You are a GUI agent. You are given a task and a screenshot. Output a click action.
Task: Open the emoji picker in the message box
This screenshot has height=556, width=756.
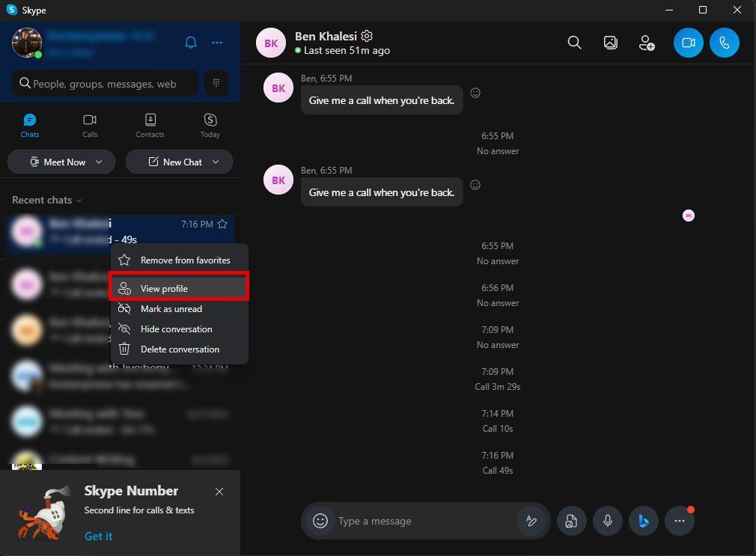pyautogui.click(x=320, y=521)
